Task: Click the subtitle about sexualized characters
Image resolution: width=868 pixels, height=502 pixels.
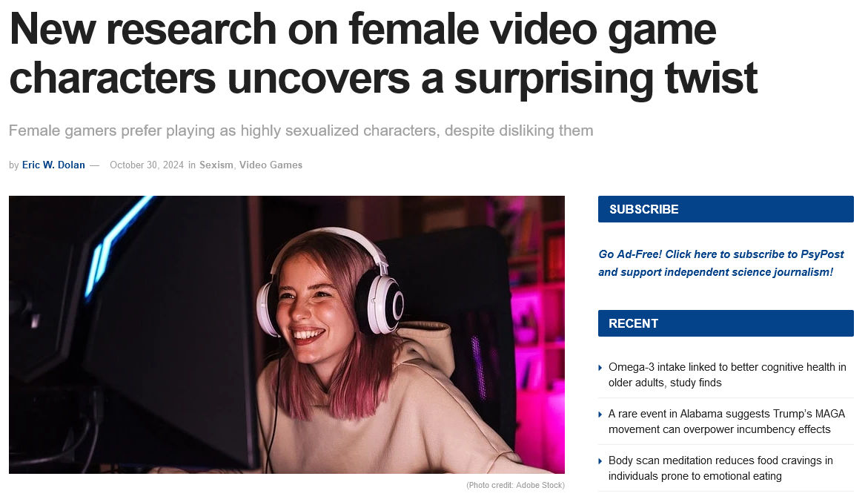Action: pos(301,131)
